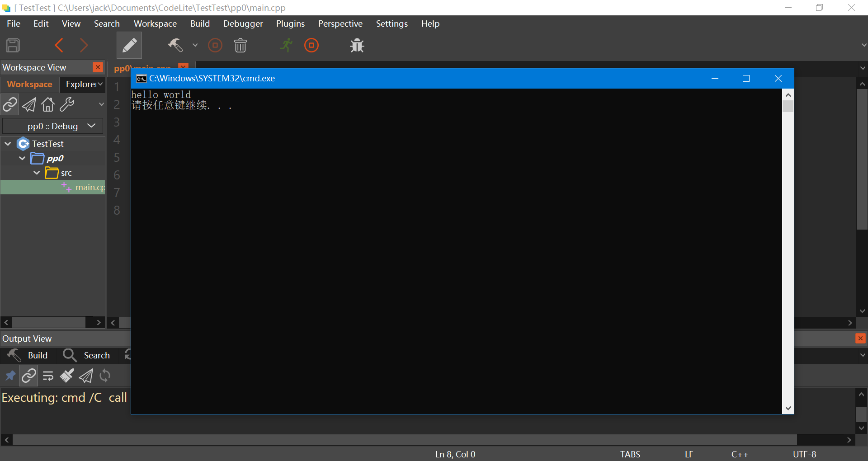Click the Stop program red circle icon

click(311, 46)
